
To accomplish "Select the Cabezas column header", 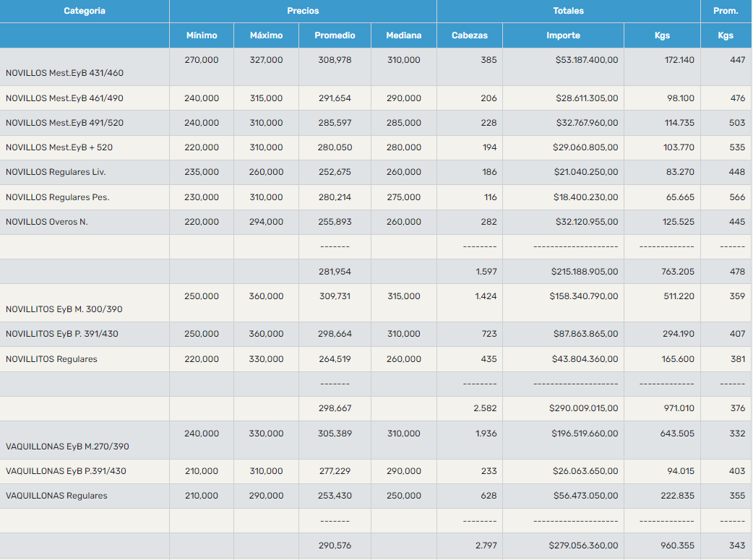I will pos(469,35).
